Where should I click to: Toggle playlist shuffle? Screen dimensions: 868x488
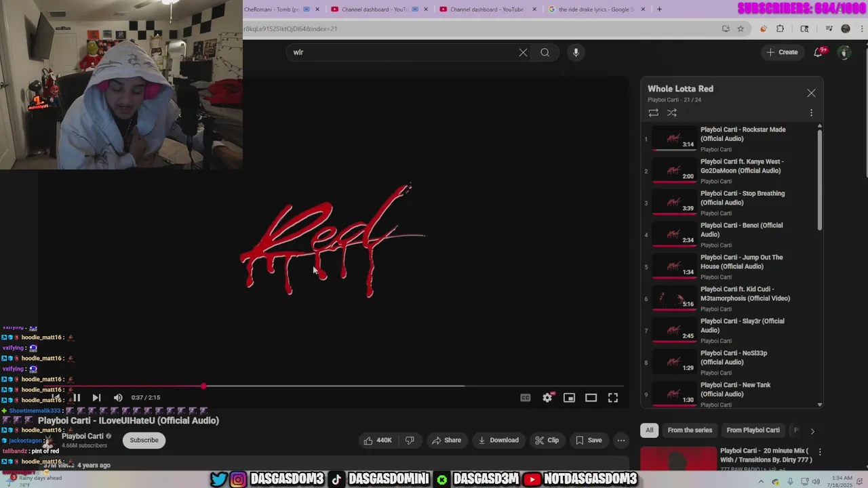[672, 113]
